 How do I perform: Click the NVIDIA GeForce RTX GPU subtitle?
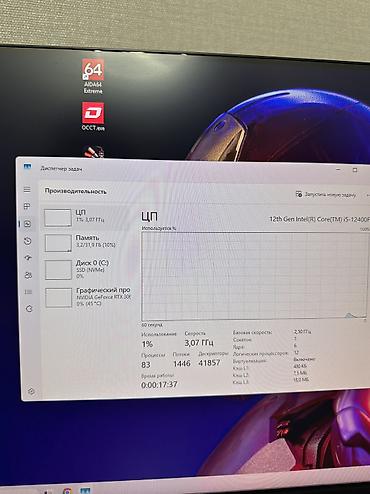pyautogui.click(x=104, y=297)
